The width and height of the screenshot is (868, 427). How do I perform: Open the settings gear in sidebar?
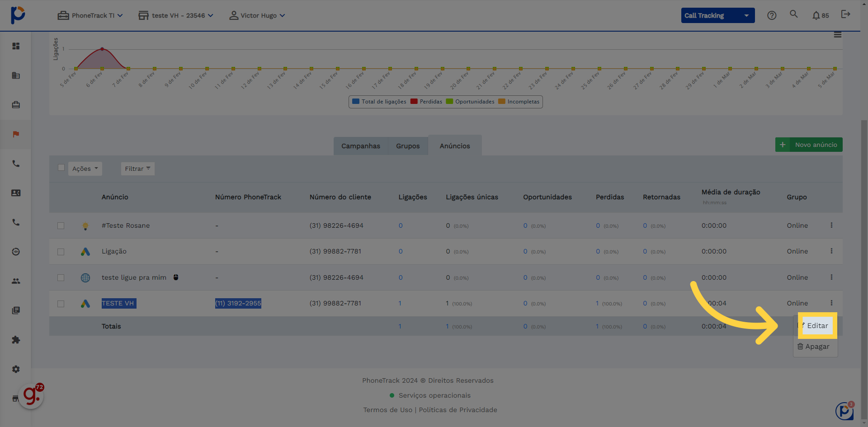[x=16, y=369]
